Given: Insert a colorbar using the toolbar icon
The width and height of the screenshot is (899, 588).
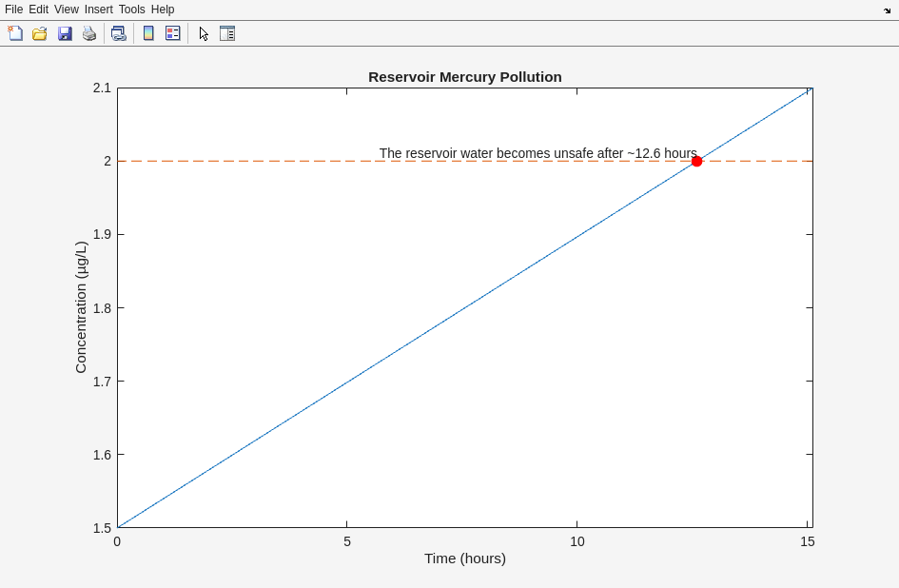Looking at the screenshot, I should pyautogui.click(x=148, y=33).
